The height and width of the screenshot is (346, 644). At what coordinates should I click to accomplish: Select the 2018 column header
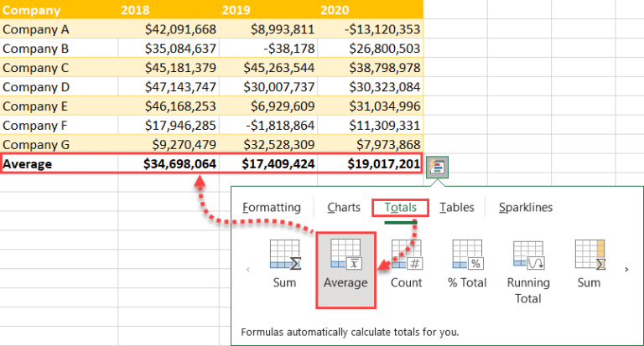click(x=169, y=9)
